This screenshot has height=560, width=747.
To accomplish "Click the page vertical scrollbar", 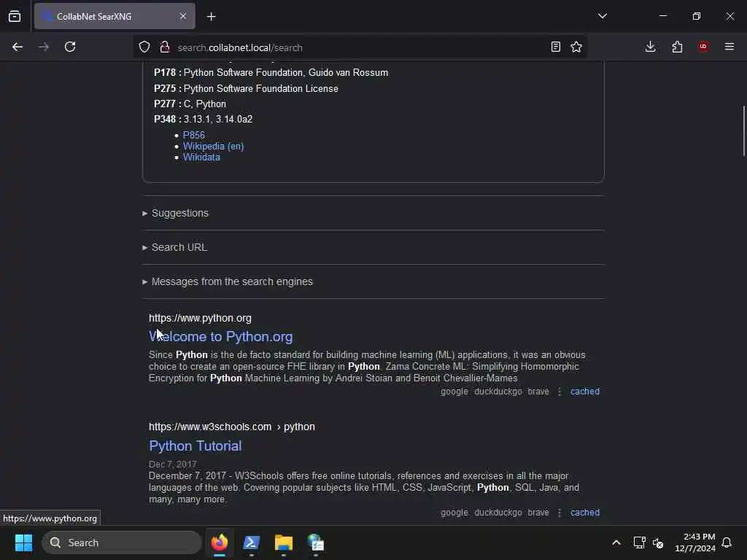I will coord(743,131).
